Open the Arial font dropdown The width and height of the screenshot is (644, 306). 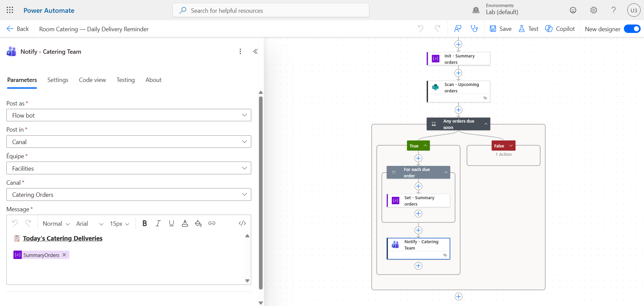[x=90, y=224]
